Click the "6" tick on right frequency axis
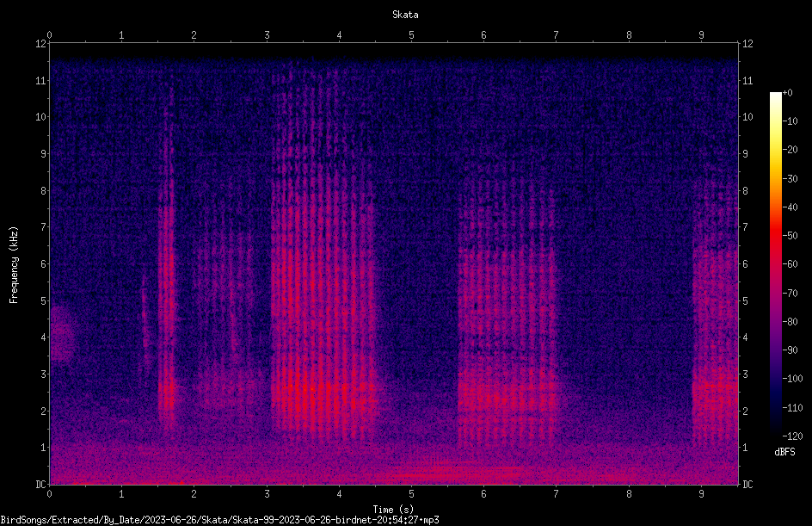Image resolution: width=812 pixels, height=526 pixels. pyautogui.click(x=745, y=263)
